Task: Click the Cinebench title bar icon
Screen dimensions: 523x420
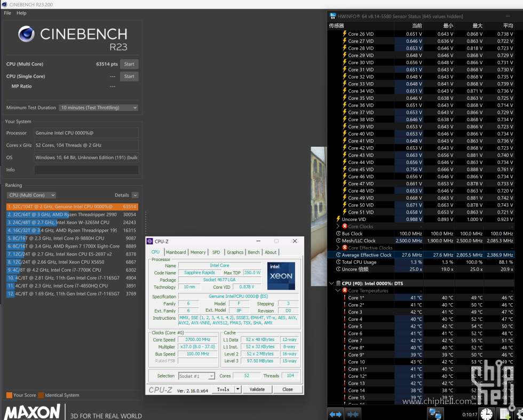Action: pos(4,4)
